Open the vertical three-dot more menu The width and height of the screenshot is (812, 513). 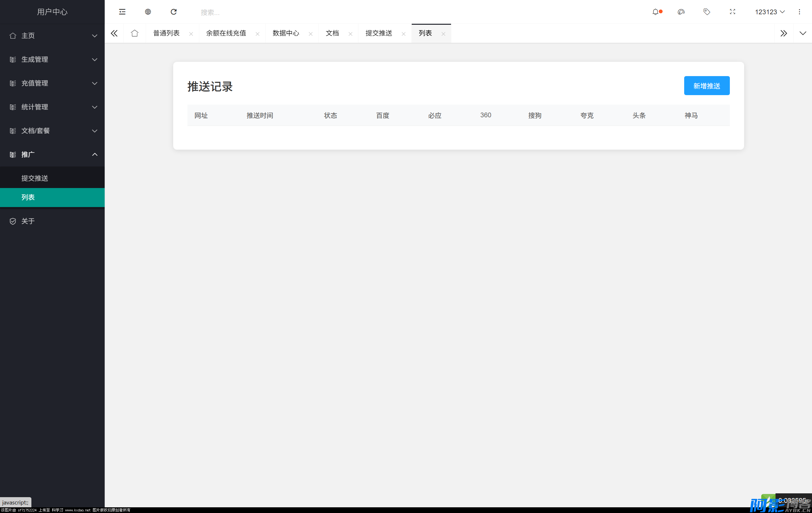click(799, 12)
